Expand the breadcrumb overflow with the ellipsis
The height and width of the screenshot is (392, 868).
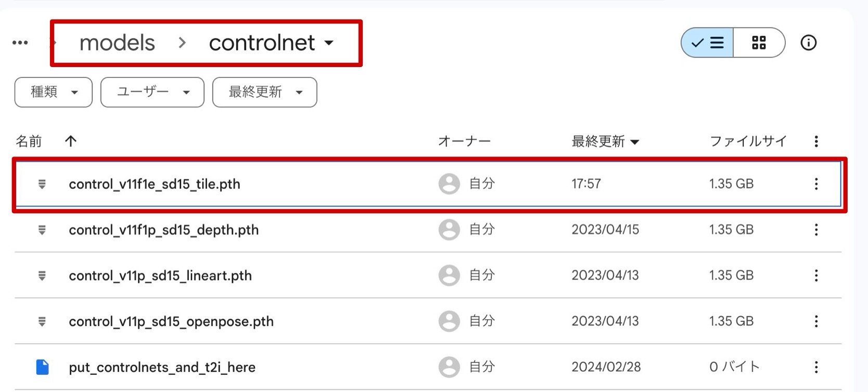pyautogui.click(x=20, y=42)
